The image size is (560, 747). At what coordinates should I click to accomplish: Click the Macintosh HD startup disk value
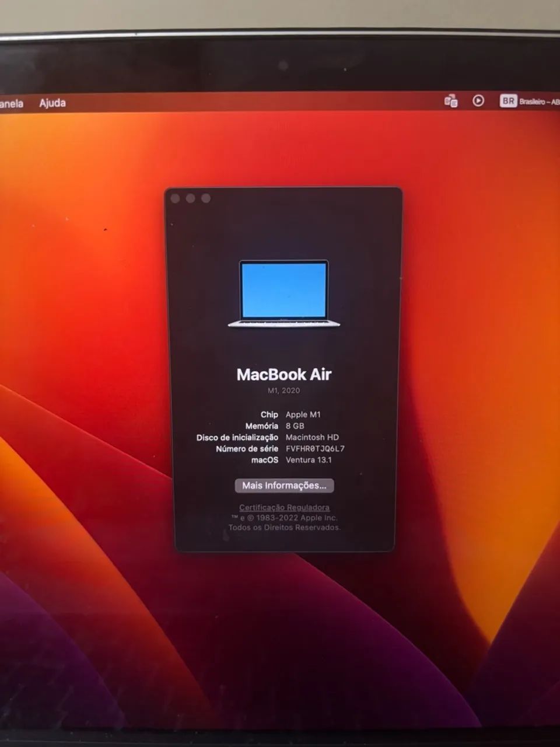click(312, 437)
